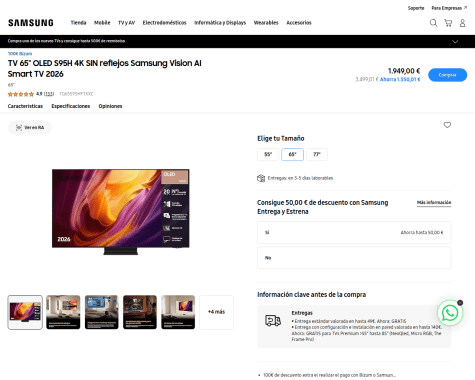
Task: Select the fourth gallery thumbnail
Action: [x=140, y=312]
